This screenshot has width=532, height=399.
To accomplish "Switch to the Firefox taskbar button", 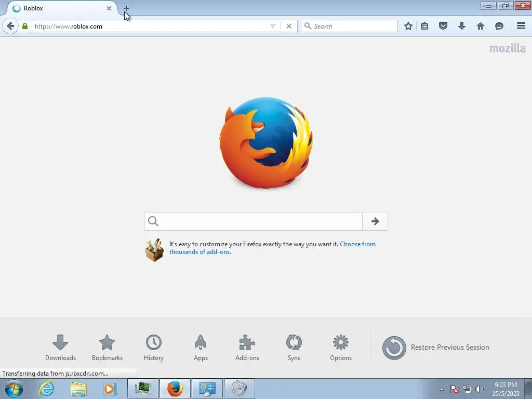I will coord(175,389).
